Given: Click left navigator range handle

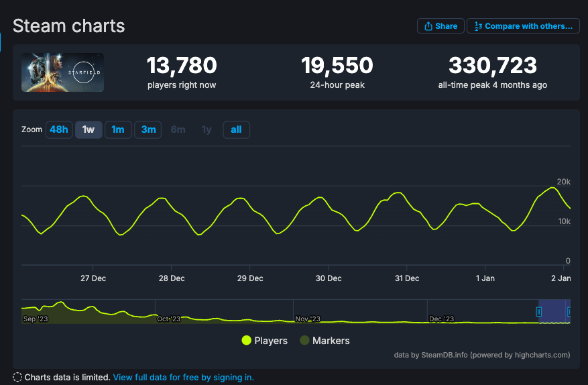Looking at the screenshot, I should [x=539, y=311].
